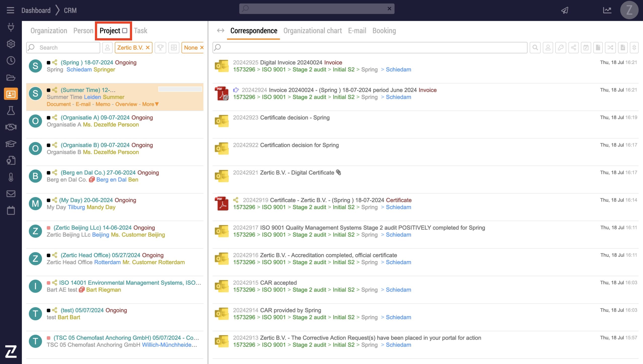Viewport: 643px width, 364px height.
Task: Click the shuffle icon in correspondence toolbar
Action: point(610,48)
